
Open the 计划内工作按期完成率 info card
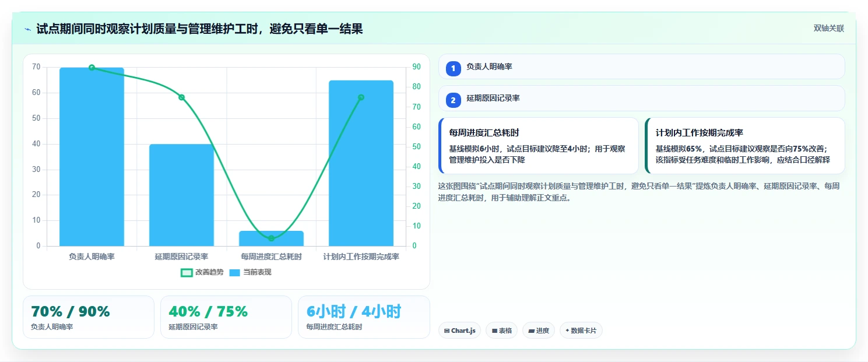coord(744,146)
